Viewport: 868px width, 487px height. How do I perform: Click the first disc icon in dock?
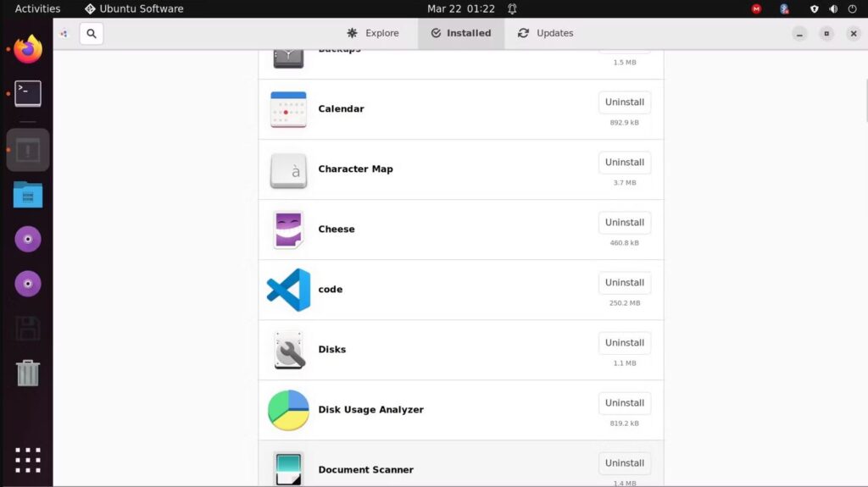coord(28,239)
